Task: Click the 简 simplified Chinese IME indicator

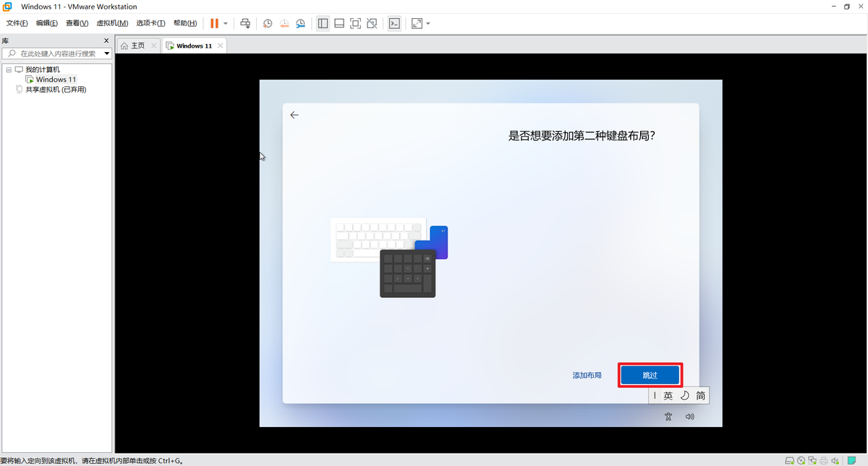Action: click(x=701, y=396)
